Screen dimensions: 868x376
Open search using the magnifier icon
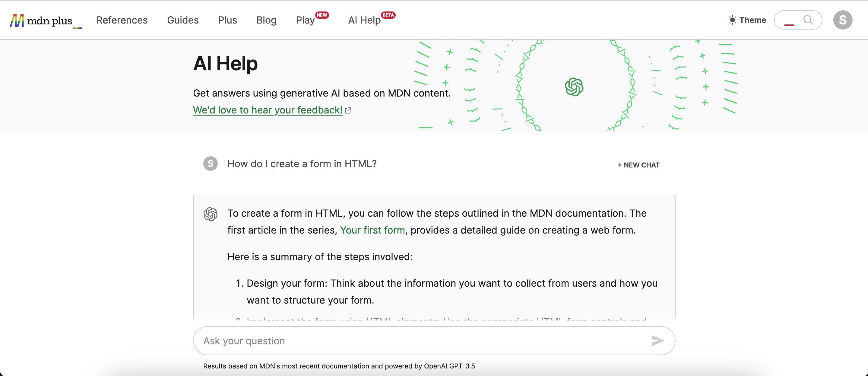pos(808,20)
